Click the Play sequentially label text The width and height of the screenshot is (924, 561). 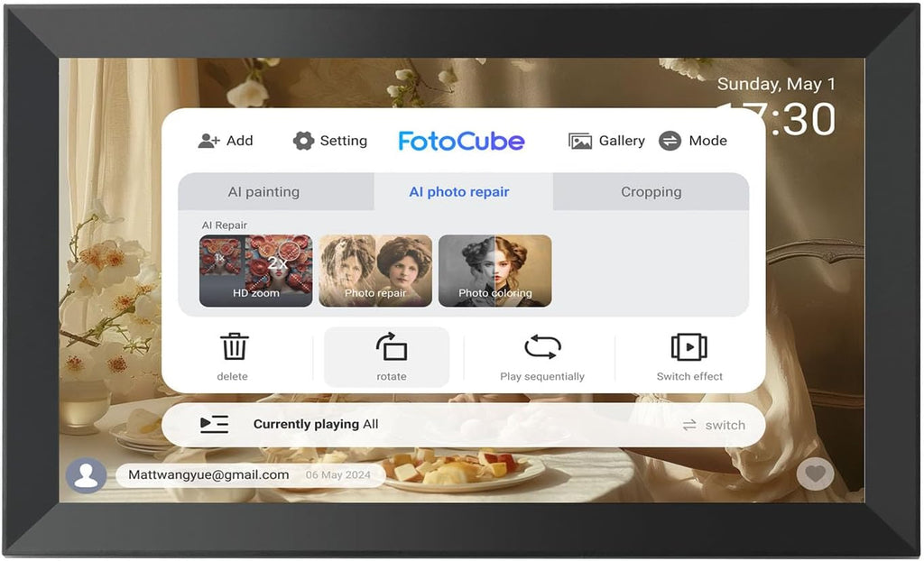pos(542,376)
